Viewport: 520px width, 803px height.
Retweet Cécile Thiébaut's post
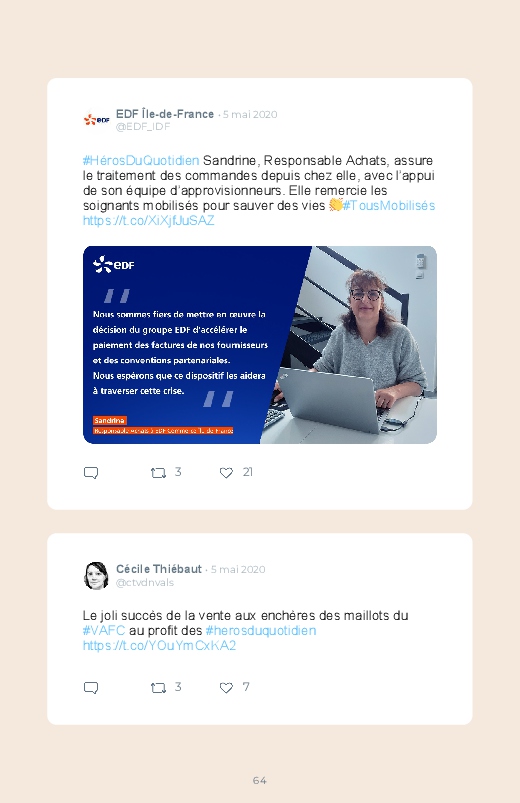[x=158, y=688]
